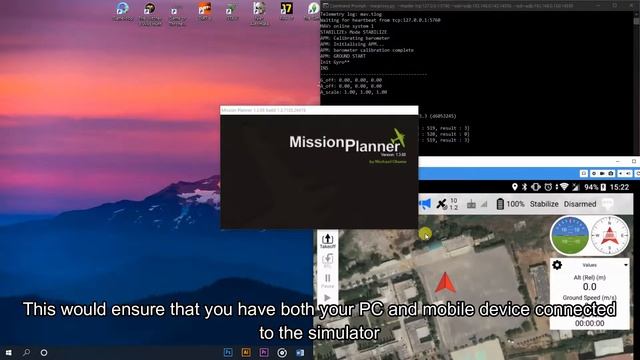Image resolution: width=640 pixels, height=360 pixels.
Task: Tap the red vehicle arrow on map
Action: click(x=445, y=282)
